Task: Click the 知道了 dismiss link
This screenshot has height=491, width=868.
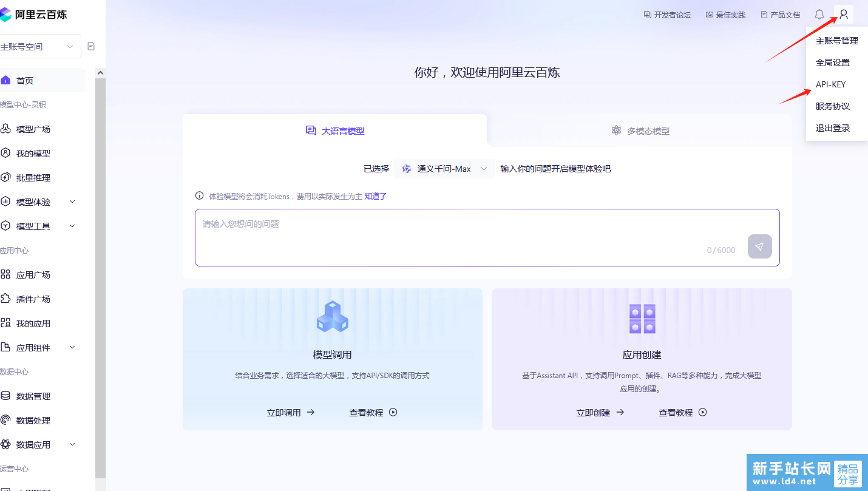Action: [376, 196]
